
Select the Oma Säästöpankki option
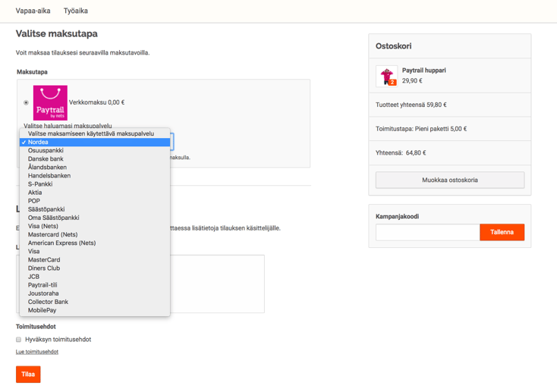95,218
